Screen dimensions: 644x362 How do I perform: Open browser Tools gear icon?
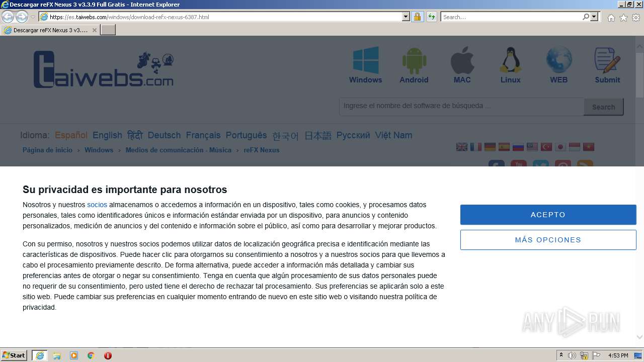636,18
